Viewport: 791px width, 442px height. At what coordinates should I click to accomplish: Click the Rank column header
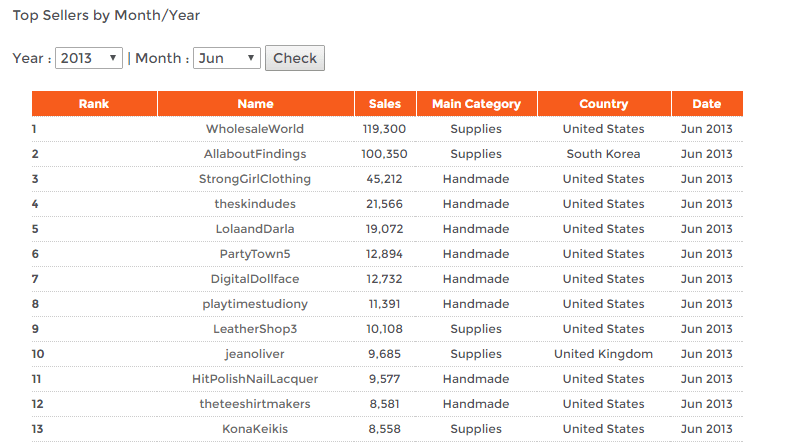94,104
